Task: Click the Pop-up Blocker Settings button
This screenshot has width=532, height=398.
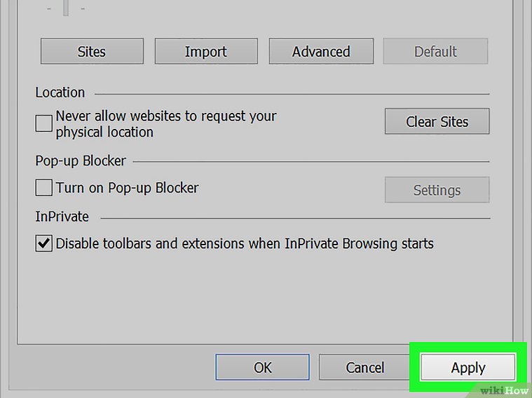Action: pos(437,190)
